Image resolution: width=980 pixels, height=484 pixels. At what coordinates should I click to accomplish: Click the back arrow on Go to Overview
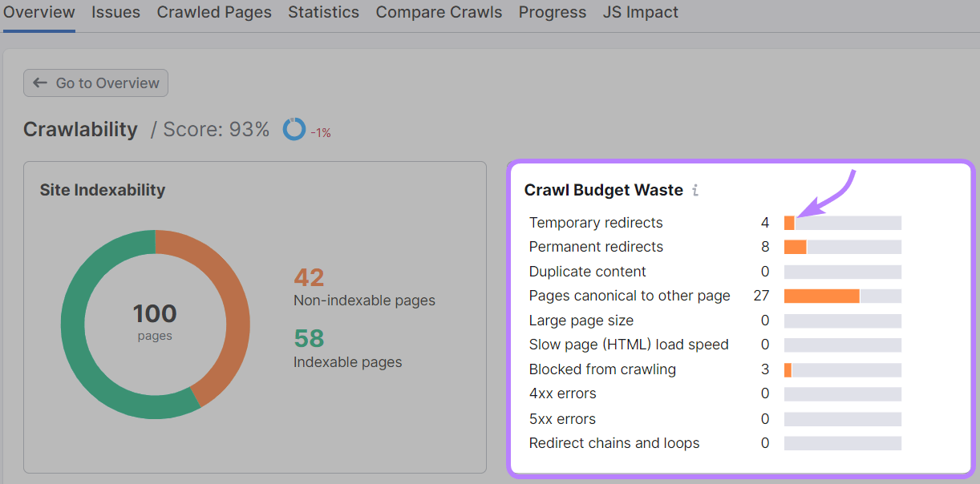pos(39,83)
